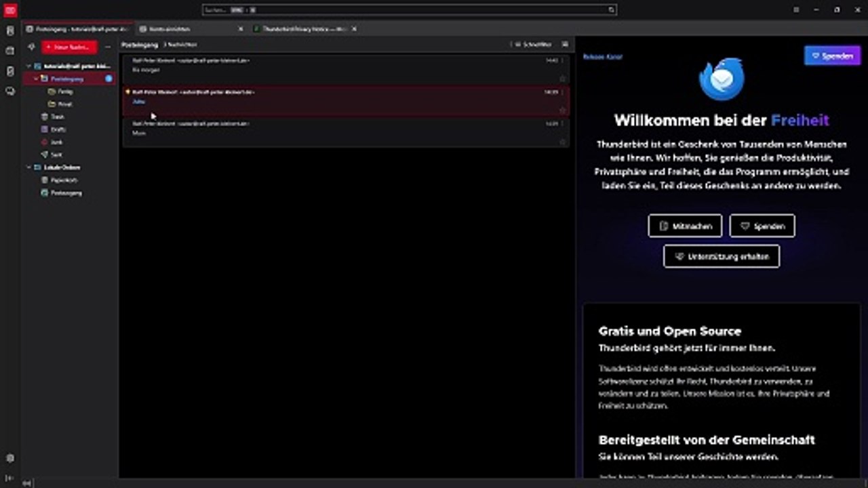
Task: Open the Calendar space
Action: click(x=10, y=51)
